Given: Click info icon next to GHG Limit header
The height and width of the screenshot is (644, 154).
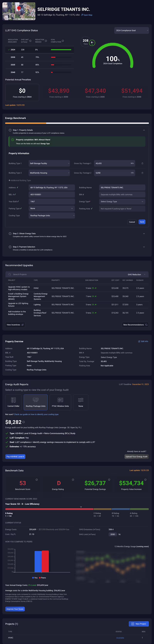Looking at the screenshot, I should pyautogui.click(x=31, y=41).
